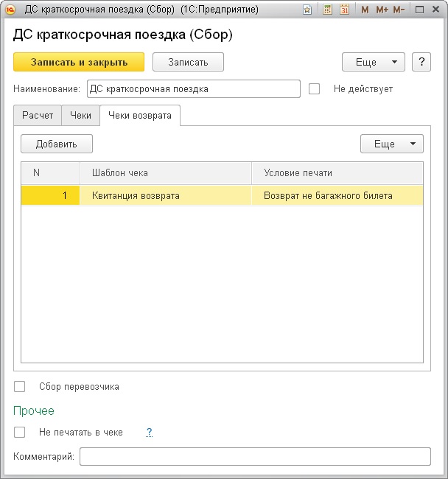Screen dimensions: 448x479
Task: Open the calendar icon in title bar
Action: [344, 10]
